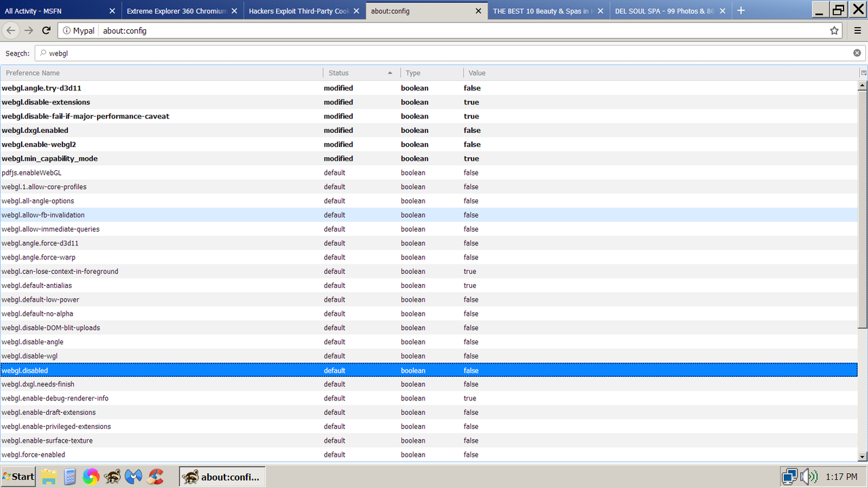The image size is (868, 488).
Task: Open Malwarebytes from the taskbar
Action: 134,476
